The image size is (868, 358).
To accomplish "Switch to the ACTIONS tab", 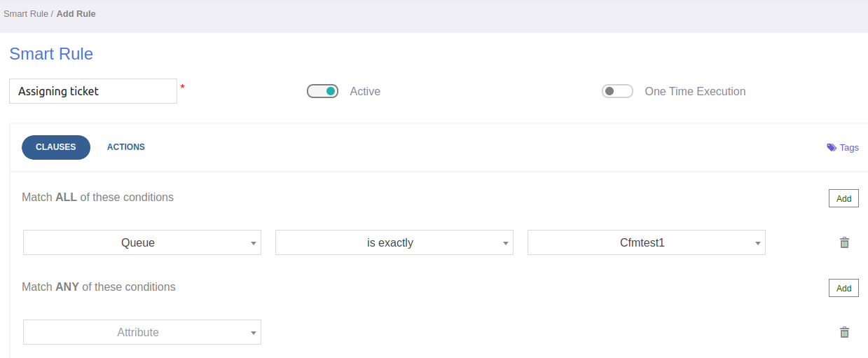I will [126, 147].
